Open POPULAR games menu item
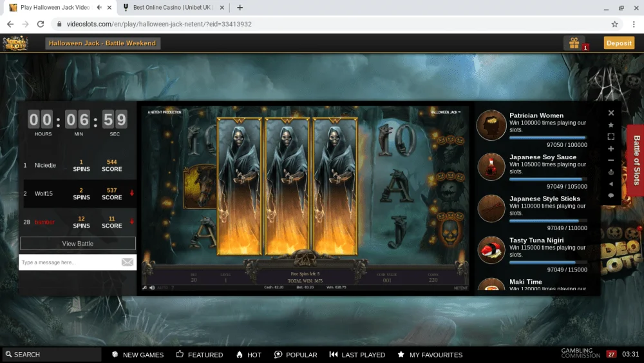 [296, 355]
